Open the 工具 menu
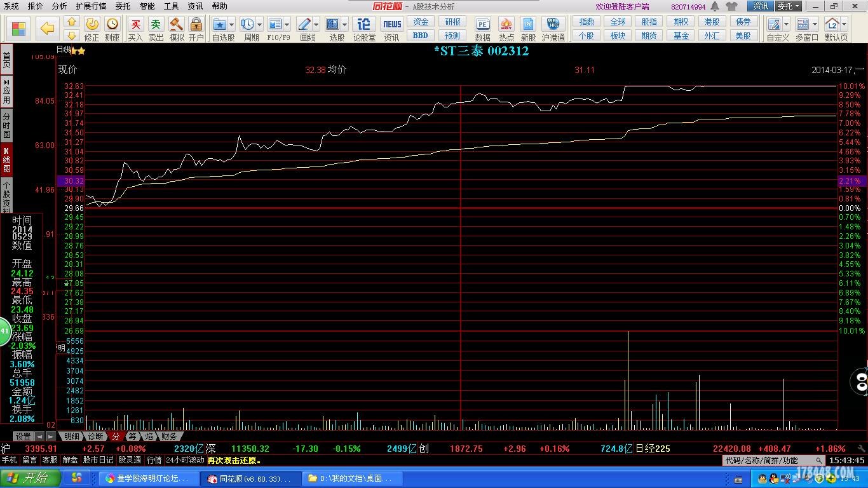The image size is (868, 488). coord(171,6)
